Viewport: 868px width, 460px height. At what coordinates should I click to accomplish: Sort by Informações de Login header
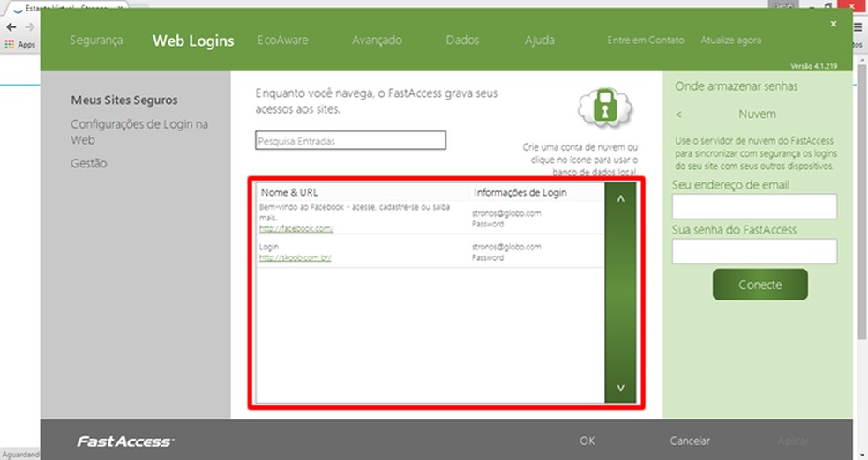(x=520, y=192)
